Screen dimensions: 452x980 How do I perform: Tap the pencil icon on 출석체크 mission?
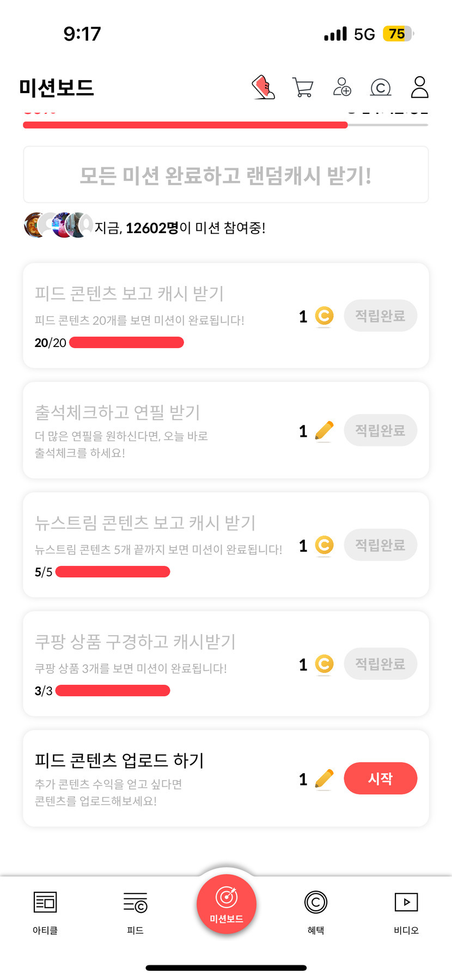[324, 431]
